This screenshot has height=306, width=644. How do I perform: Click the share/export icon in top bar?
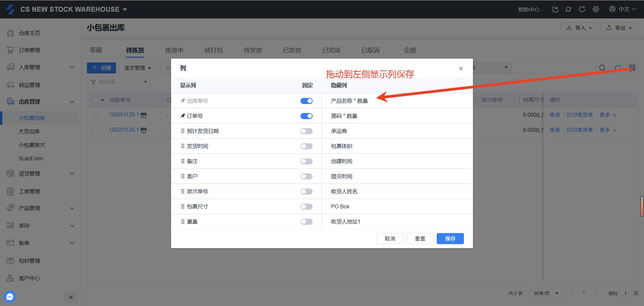click(x=555, y=9)
